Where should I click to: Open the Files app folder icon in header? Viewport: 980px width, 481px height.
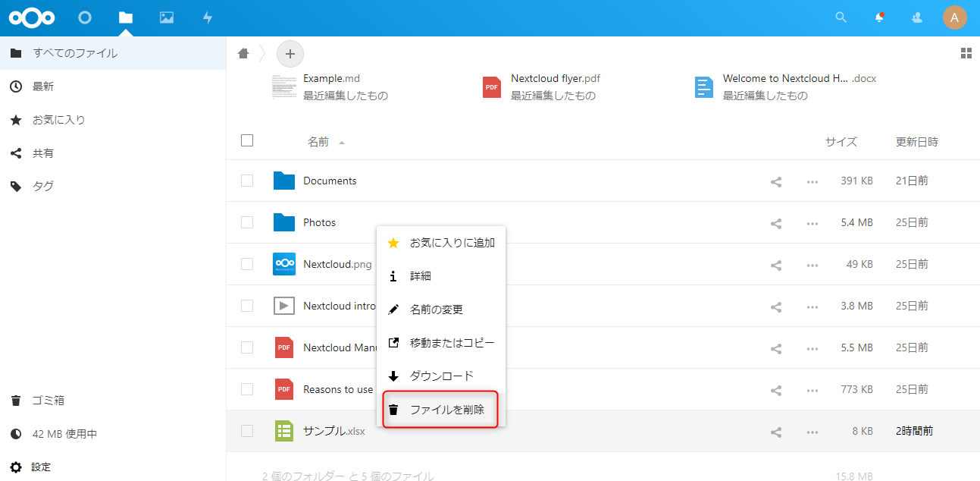(126, 17)
